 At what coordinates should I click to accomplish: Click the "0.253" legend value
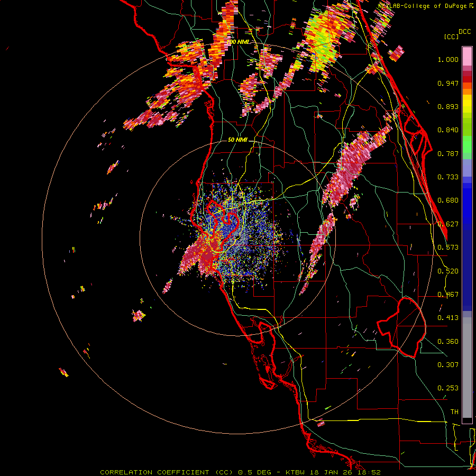[x=448, y=388]
